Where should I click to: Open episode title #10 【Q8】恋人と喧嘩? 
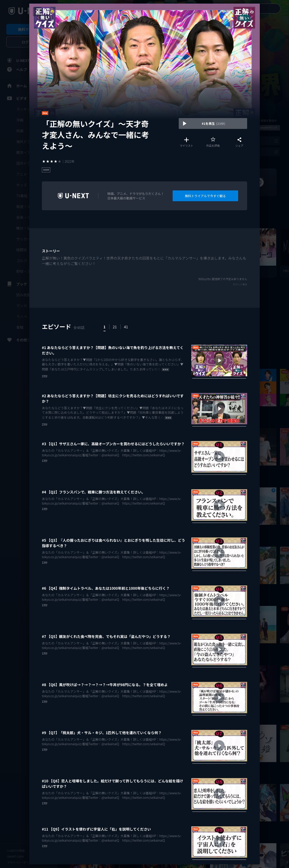[112, 783]
